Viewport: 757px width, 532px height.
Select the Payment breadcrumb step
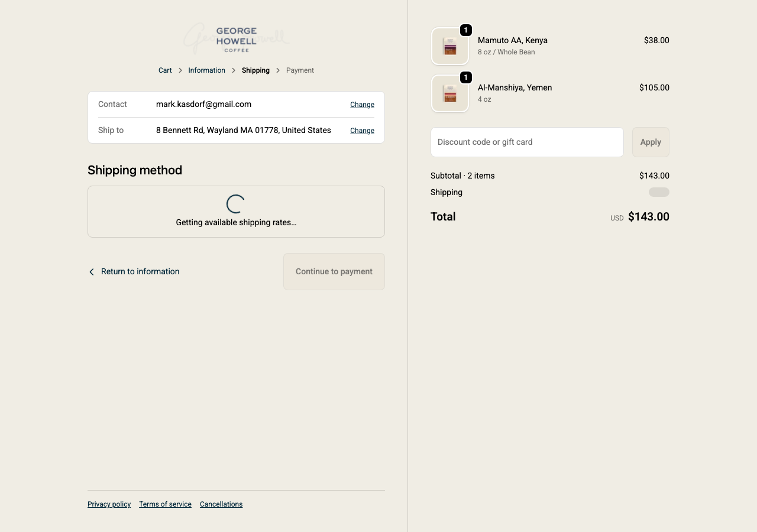[300, 70]
